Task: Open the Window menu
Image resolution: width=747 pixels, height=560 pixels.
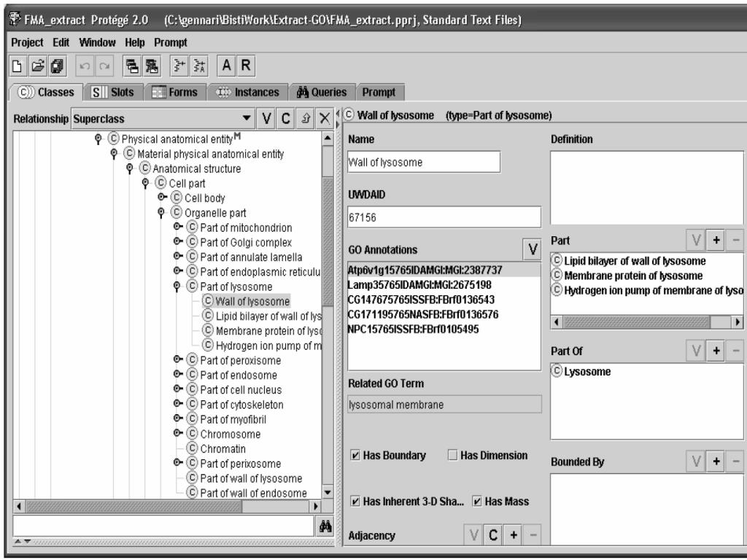Action: (x=97, y=42)
